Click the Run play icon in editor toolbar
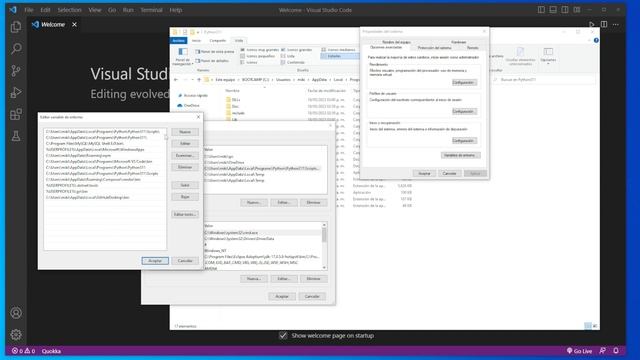640x360 pixels. [x=591, y=24]
